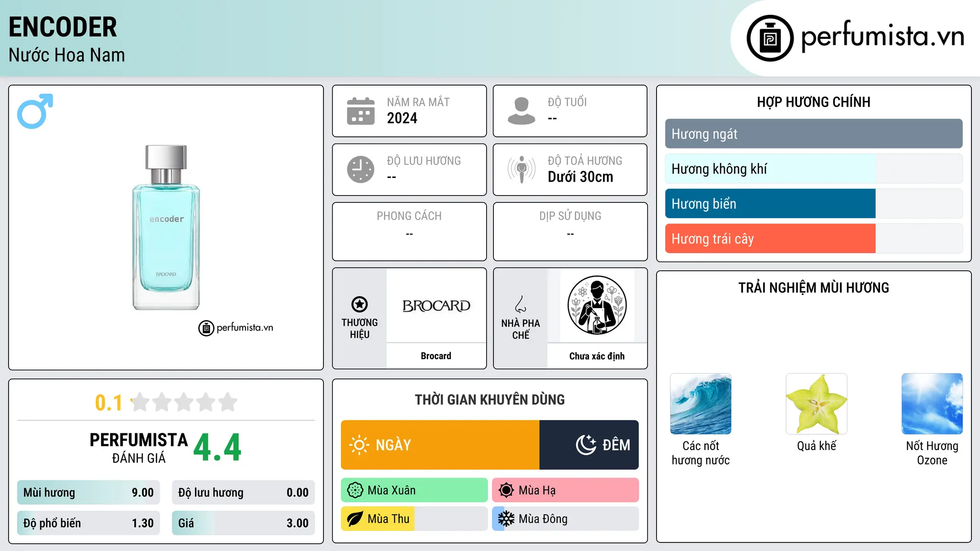Click the Thời gian khuyên dùng heading
The image size is (980, 551).
pyautogui.click(x=490, y=399)
